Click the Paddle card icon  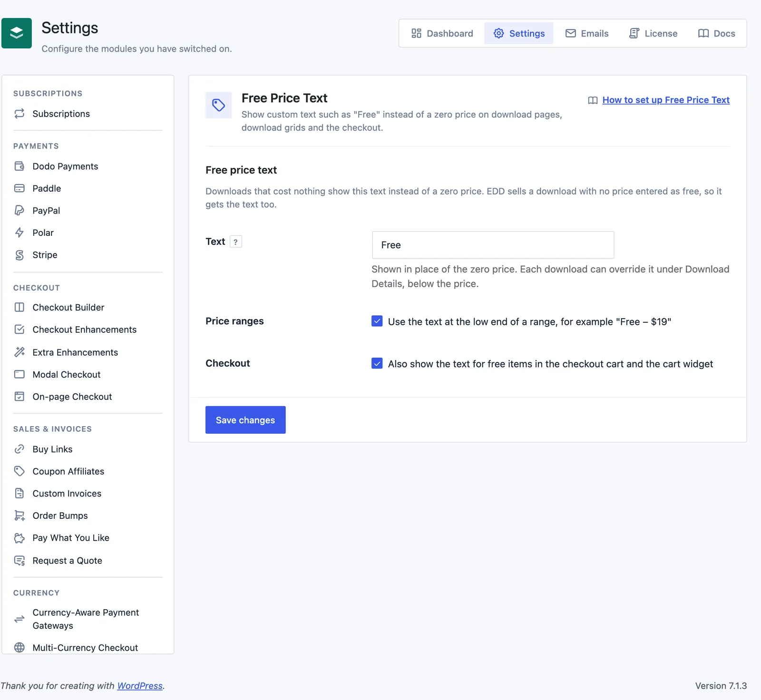[20, 188]
